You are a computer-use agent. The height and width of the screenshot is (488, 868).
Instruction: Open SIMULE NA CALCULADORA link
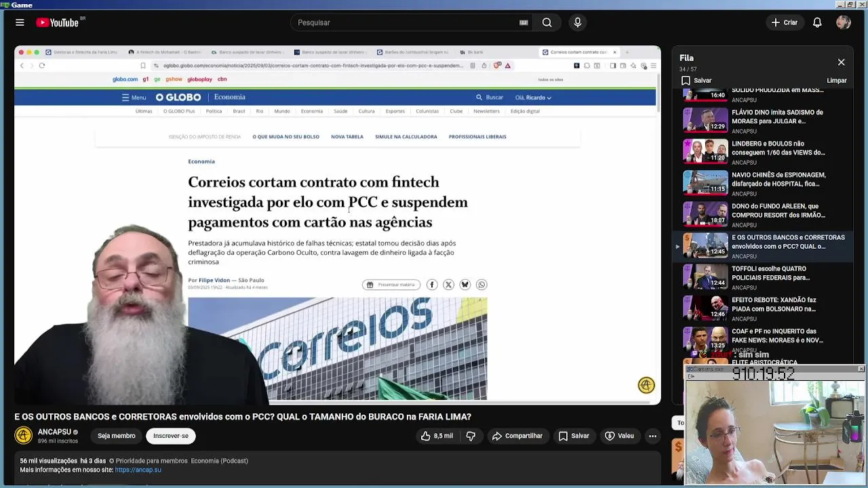click(406, 137)
